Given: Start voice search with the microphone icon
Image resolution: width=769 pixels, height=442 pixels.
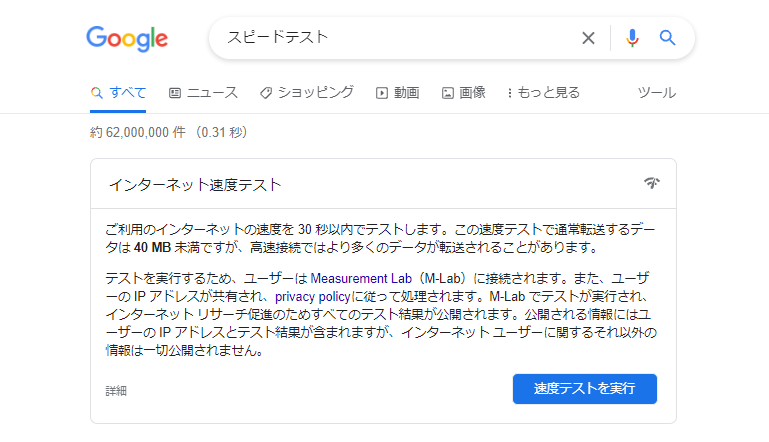Looking at the screenshot, I should 631,38.
